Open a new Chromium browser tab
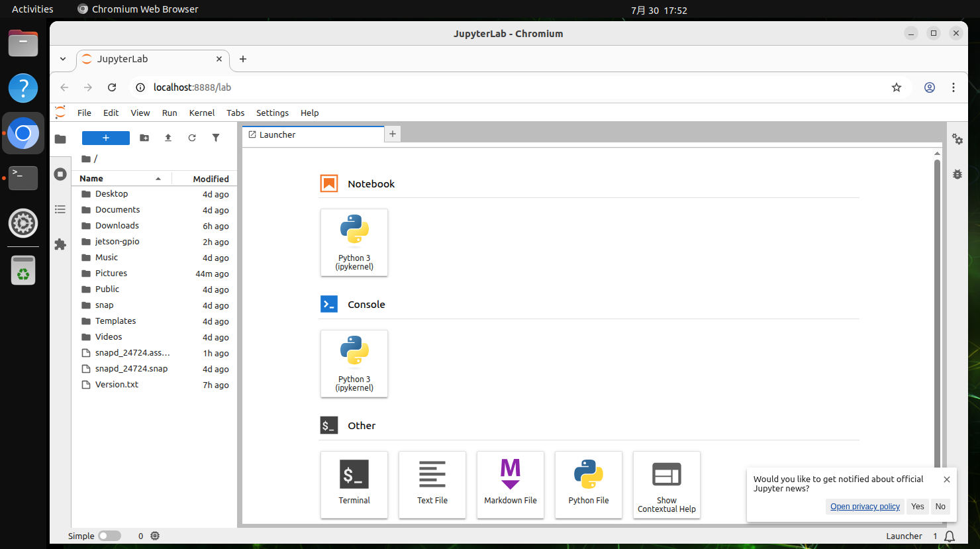 (x=243, y=59)
